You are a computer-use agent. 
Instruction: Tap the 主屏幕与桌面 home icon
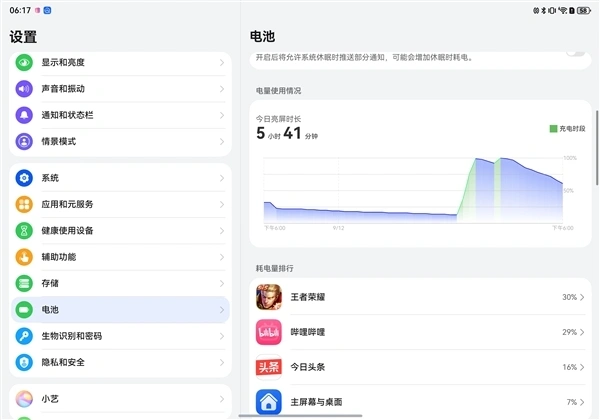click(x=268, y=402)
